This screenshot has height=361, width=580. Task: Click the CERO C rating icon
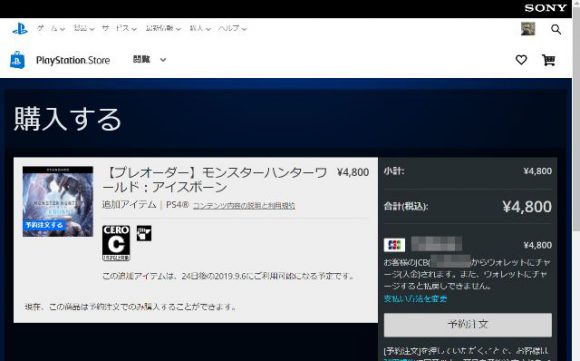pos(116,243)
